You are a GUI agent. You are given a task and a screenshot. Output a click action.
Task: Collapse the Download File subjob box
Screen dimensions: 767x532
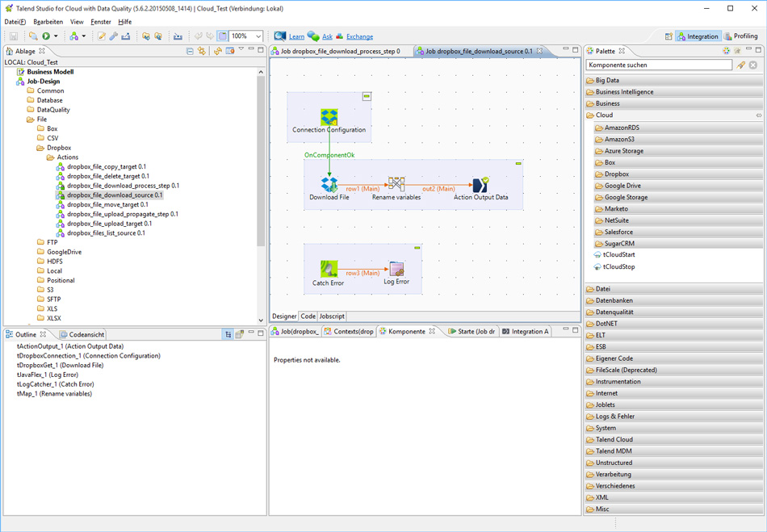pyautogui.click(x=518, y=163)
